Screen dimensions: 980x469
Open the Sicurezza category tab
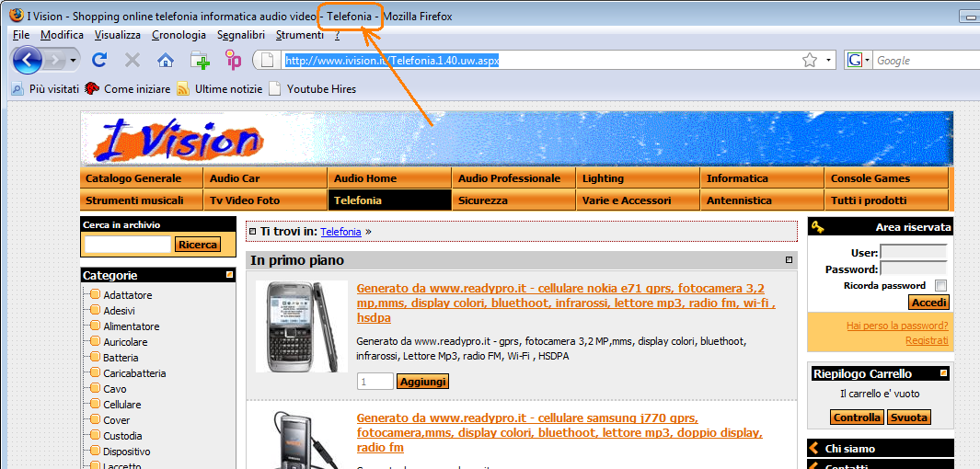tap(513, 200)
